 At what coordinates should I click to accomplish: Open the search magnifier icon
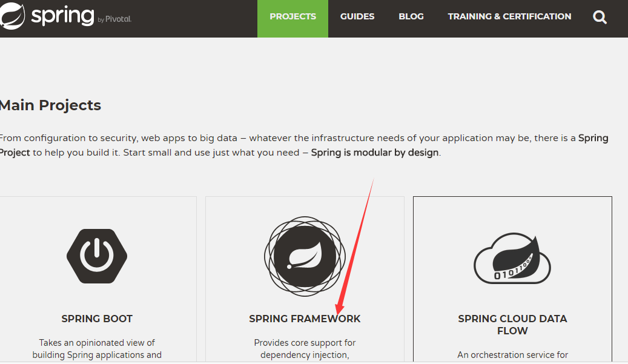(600, 17)
